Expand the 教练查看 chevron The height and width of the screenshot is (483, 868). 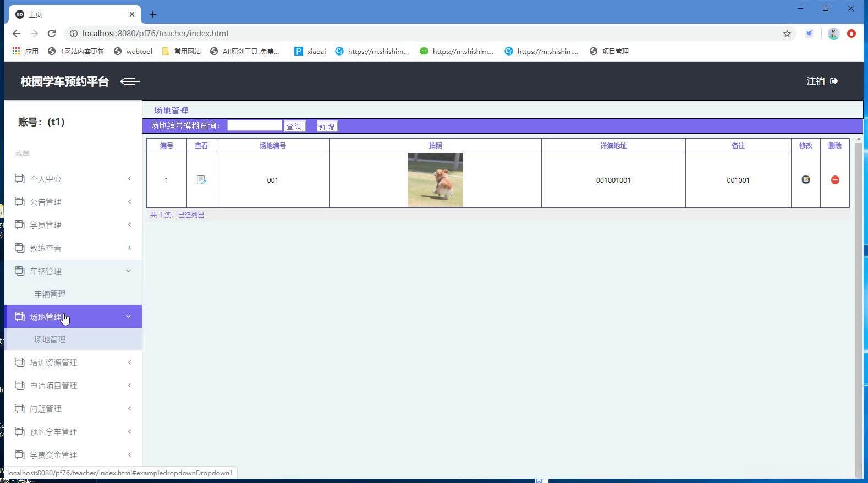(x=129, y=248)
